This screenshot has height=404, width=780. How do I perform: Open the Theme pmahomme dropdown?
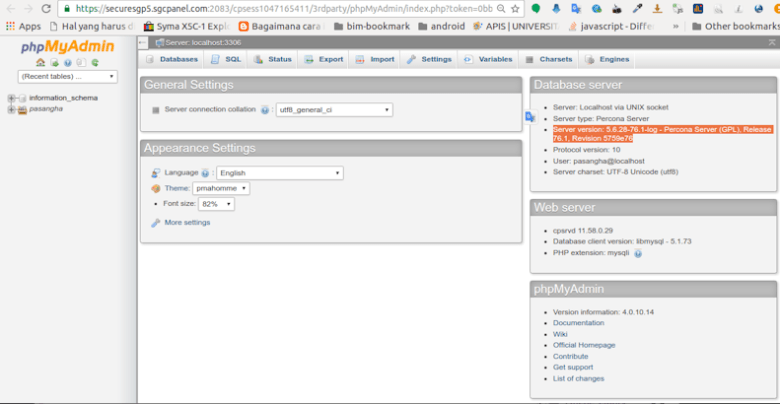(221, 188)
